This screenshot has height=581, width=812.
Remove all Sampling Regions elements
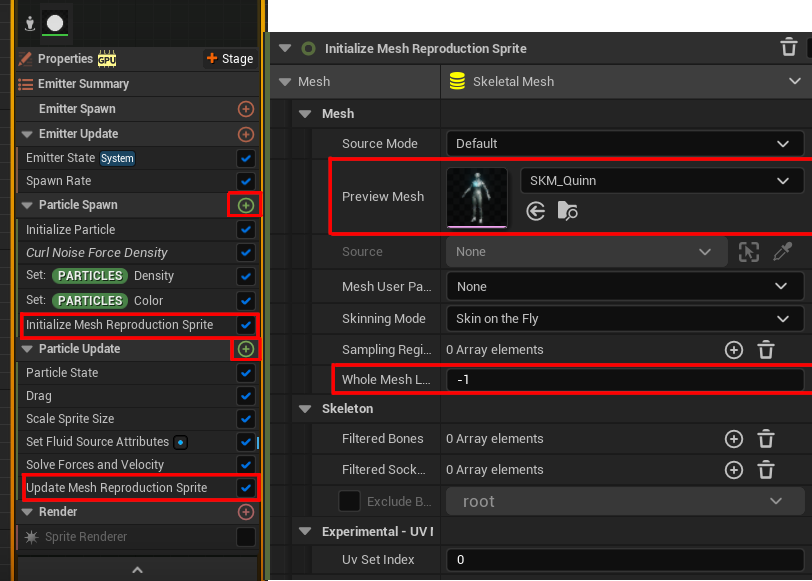coord(766,350)
